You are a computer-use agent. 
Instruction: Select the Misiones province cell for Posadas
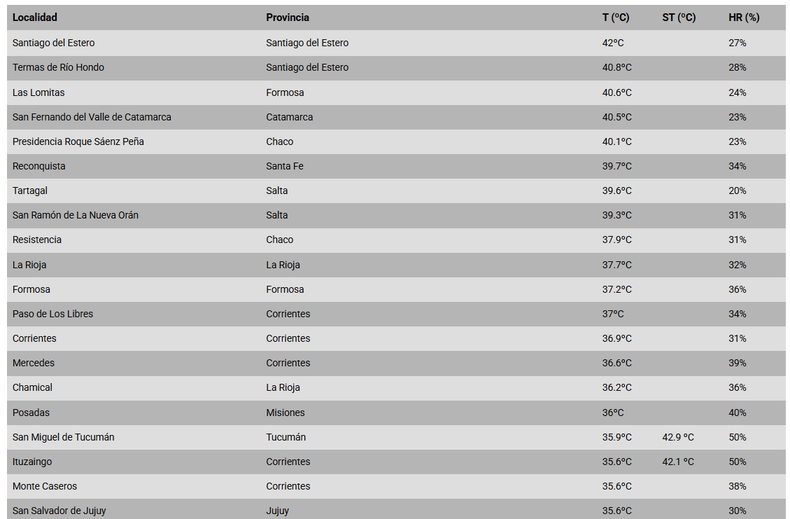[x=285, y=413]
